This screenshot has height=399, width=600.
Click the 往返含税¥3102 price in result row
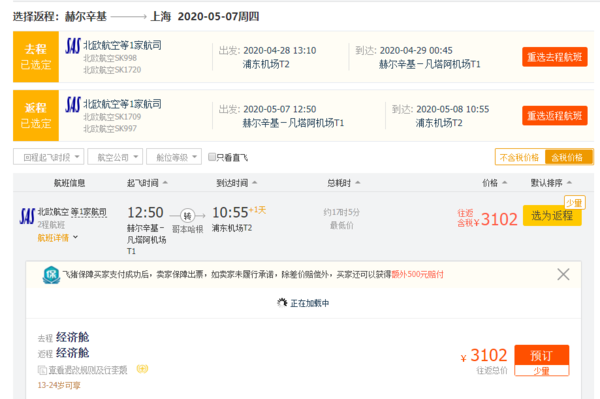coord(487,218)
